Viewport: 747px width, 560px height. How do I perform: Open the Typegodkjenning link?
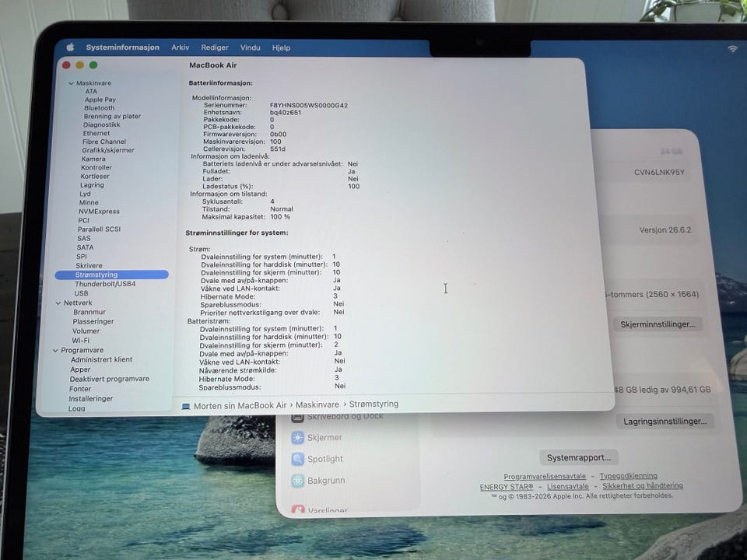point(628,476)
